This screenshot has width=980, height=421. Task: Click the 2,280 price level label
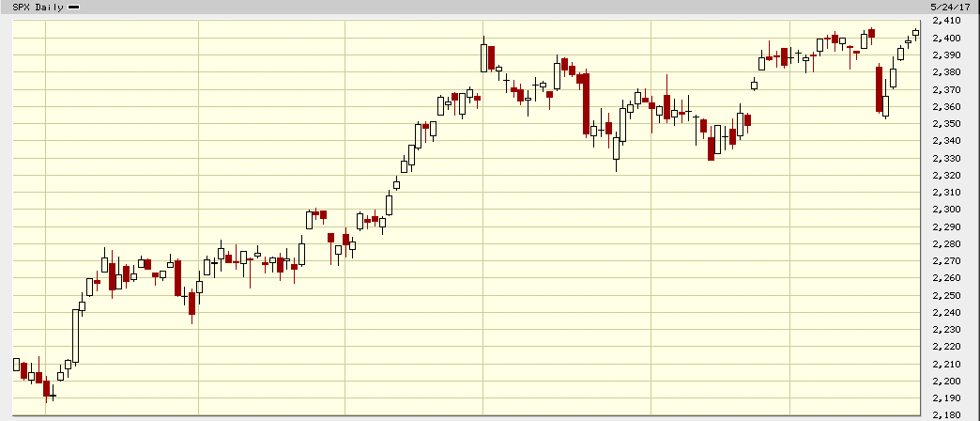tap(946, 244)
